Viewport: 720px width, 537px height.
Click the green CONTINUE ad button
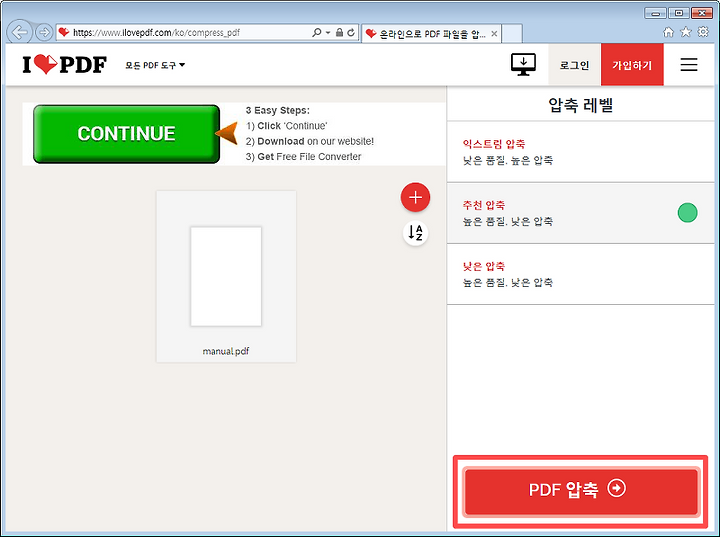coord(126,134)
